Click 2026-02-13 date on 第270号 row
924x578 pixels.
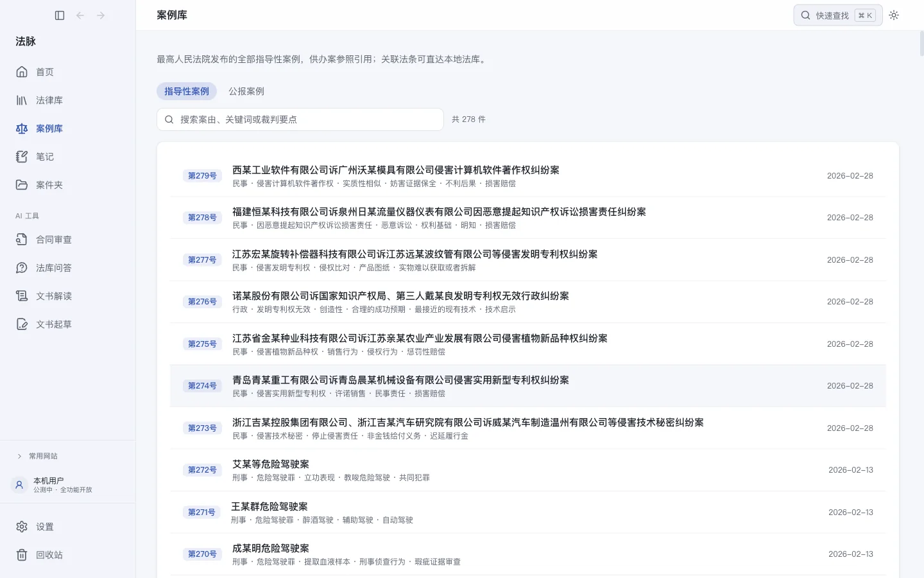(850, 554)
